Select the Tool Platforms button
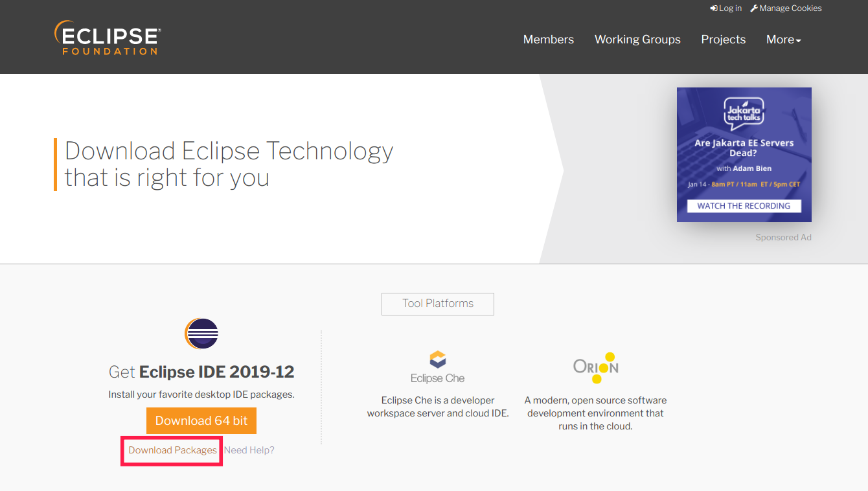 tap(438, 304)
